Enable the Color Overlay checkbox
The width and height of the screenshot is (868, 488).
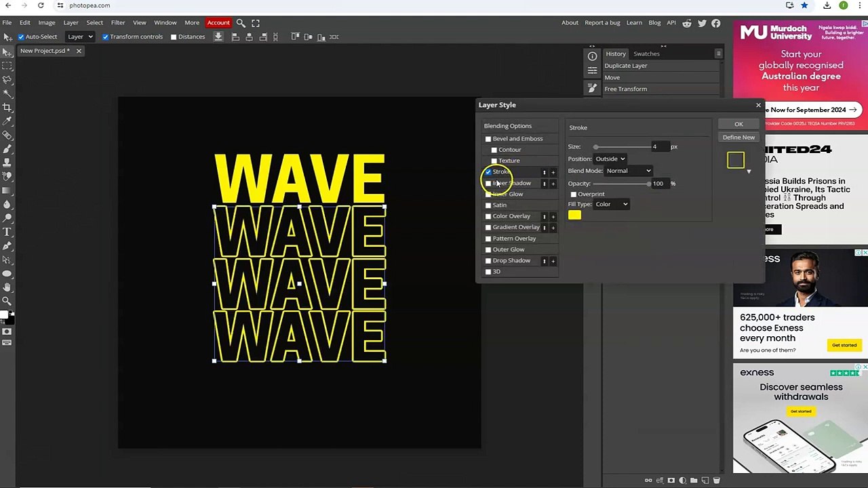(x=488, y=216)
